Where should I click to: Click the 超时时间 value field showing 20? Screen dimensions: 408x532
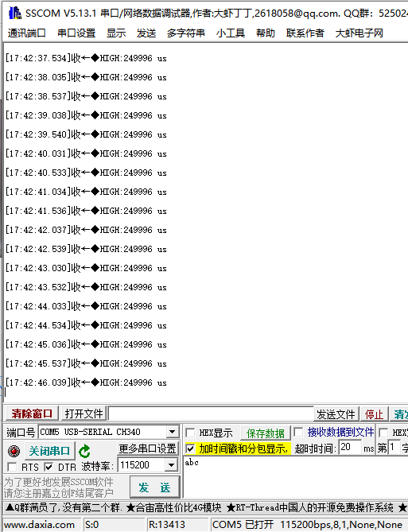[x=350, y=447]
